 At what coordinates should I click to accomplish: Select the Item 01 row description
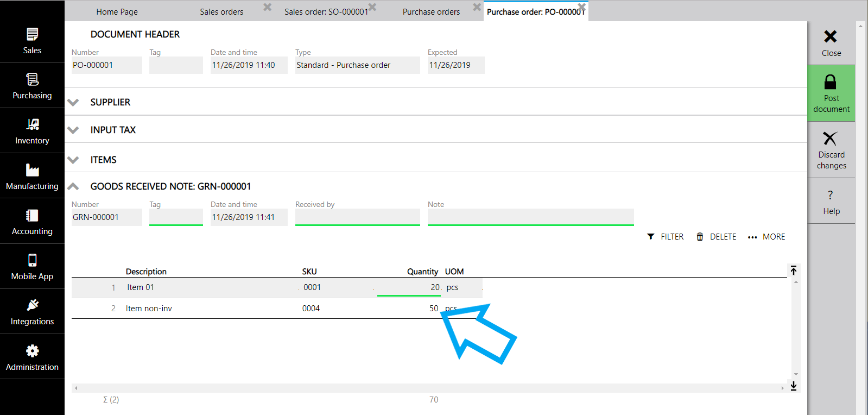[x=141, y=287]
